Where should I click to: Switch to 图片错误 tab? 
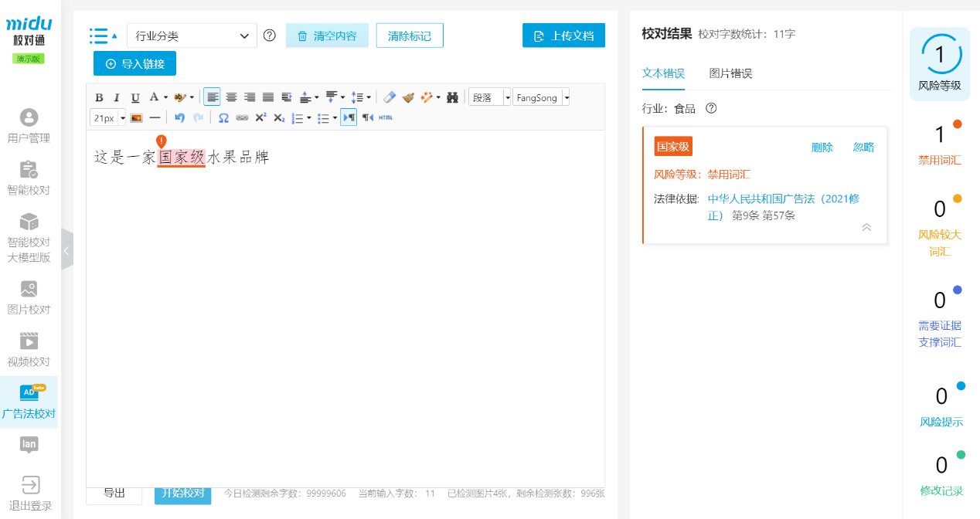pos(730,73)
